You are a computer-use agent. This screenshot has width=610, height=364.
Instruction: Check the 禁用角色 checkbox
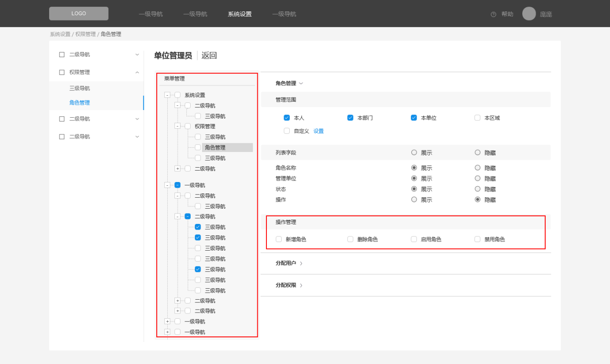[x=477, y=239]
